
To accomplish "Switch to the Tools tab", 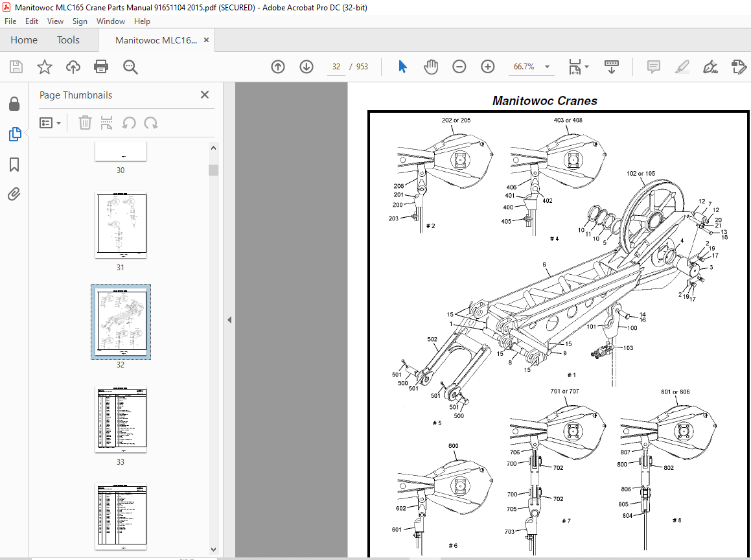I will tap(68, 40).
